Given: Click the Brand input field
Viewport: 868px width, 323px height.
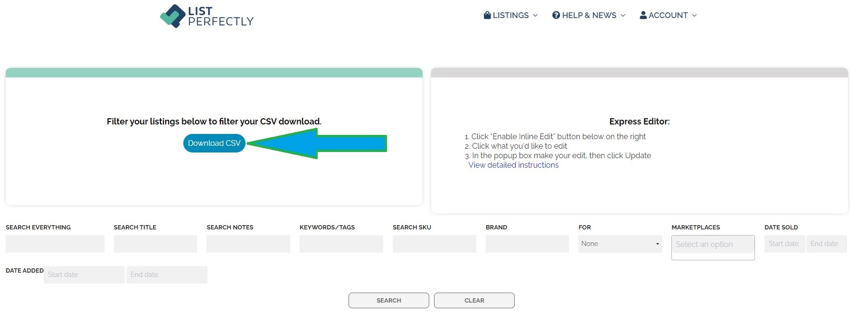Looking at the screenshot, I should tap(527, 244).
